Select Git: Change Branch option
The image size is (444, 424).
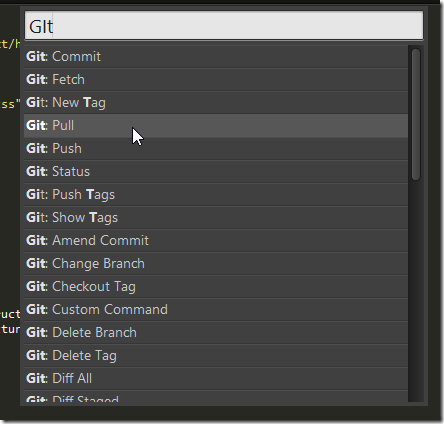216,264
